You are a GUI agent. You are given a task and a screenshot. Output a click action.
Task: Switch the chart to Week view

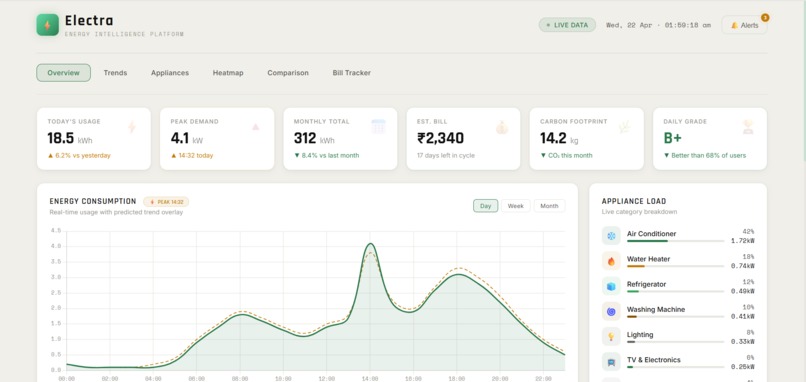[516, 206]
